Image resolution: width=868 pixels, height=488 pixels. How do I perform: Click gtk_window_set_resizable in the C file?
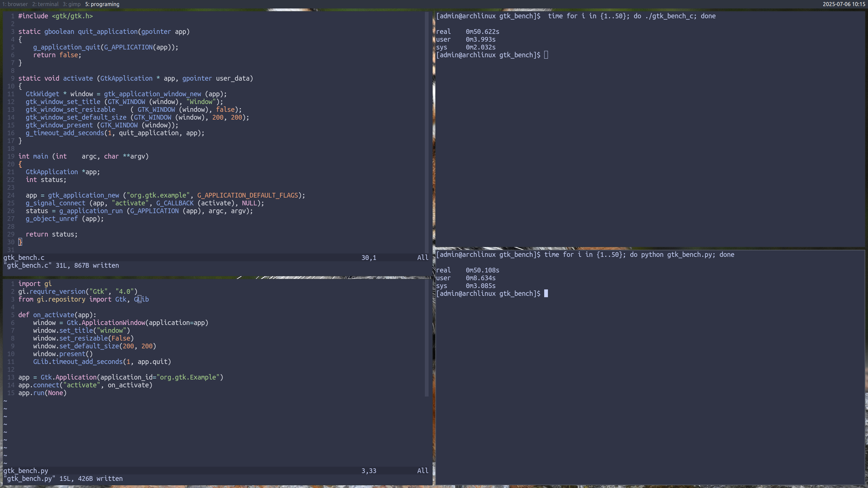(71, 109)
